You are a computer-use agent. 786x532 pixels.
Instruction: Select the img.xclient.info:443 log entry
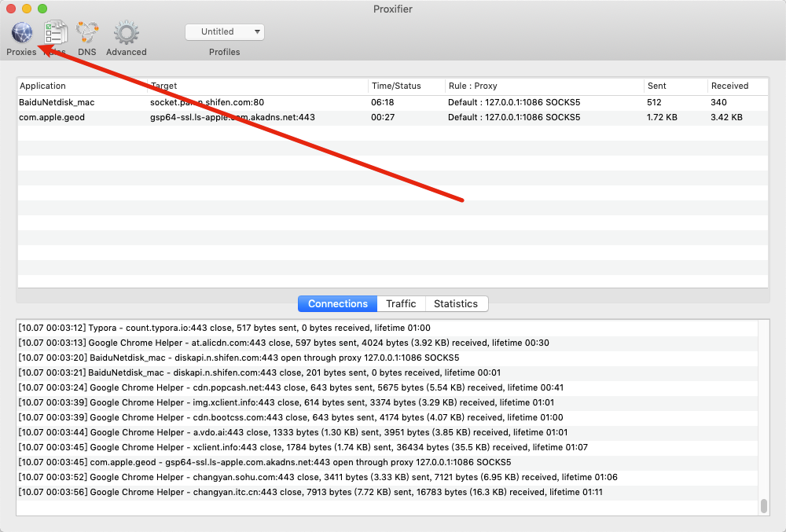pyautogui.click(x=387, y=402)
